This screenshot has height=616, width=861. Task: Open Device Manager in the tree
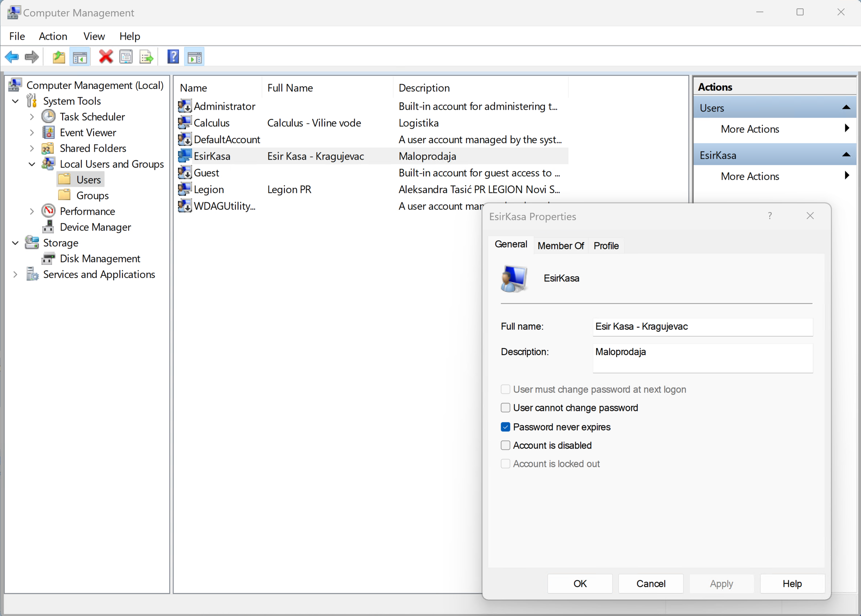[95, 227]
